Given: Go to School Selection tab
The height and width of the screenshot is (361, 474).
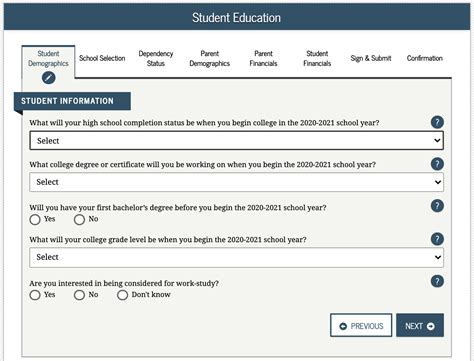Looking at the screenshot, I should [102, 58].
